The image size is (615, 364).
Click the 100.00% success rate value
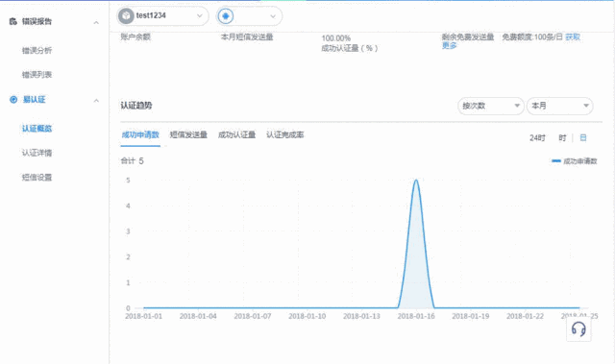[336, 38]
